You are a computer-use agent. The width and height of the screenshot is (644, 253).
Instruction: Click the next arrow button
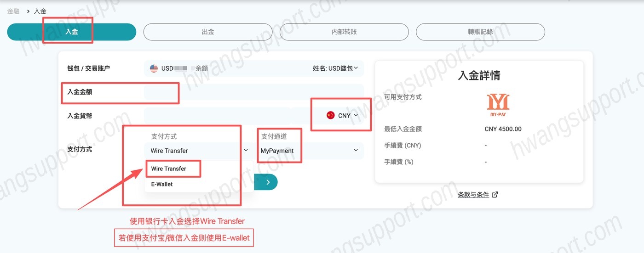[x=266, y=182]
